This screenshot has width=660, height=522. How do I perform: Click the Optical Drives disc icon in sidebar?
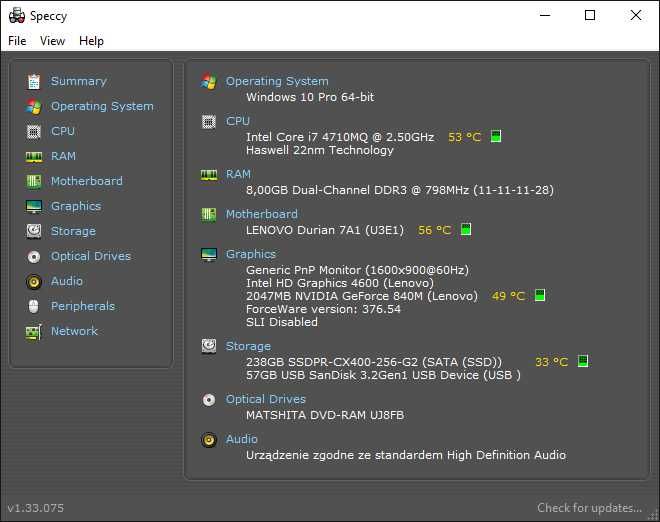34,256
